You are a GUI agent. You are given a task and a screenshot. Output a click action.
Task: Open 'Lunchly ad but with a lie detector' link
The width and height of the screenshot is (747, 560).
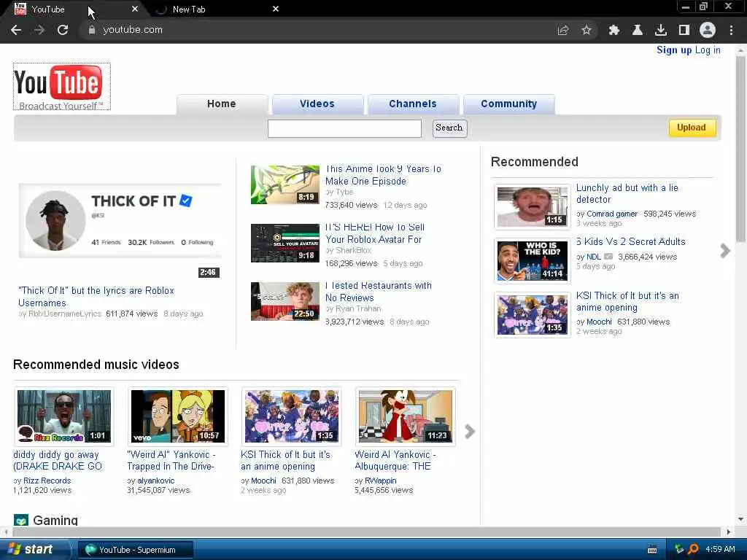627,193
